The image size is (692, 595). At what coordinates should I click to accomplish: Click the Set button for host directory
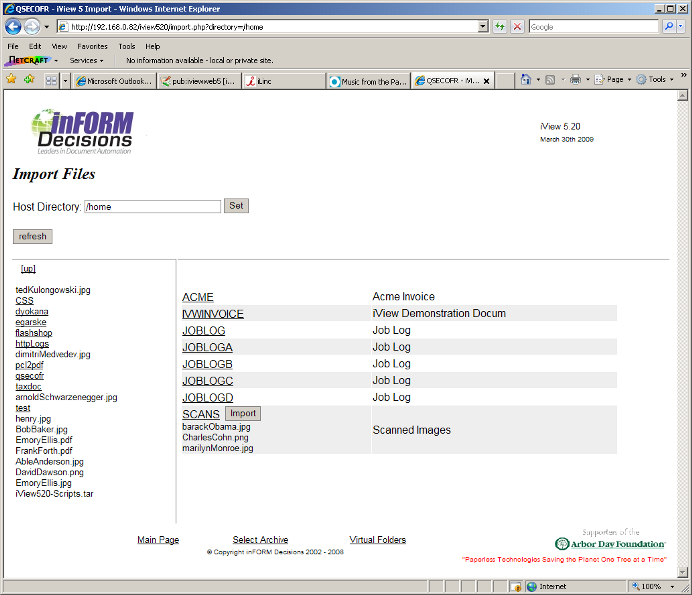tap(236, 206)
